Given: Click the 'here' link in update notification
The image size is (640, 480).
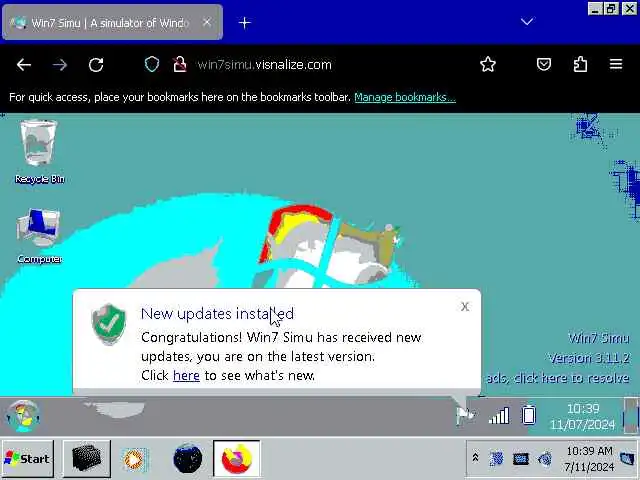Looking at the screenshot, I should coord(186,375).
